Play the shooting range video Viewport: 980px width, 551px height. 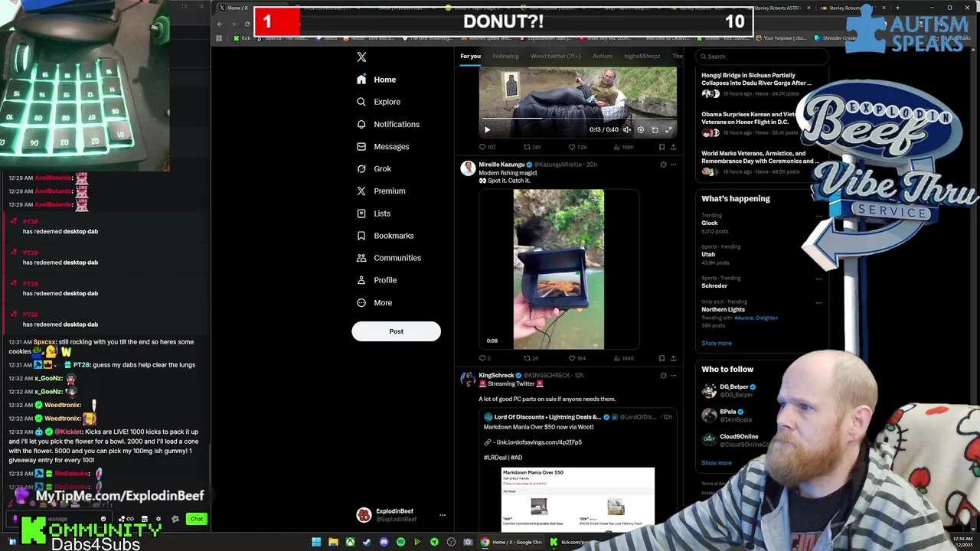coord(487,130)
